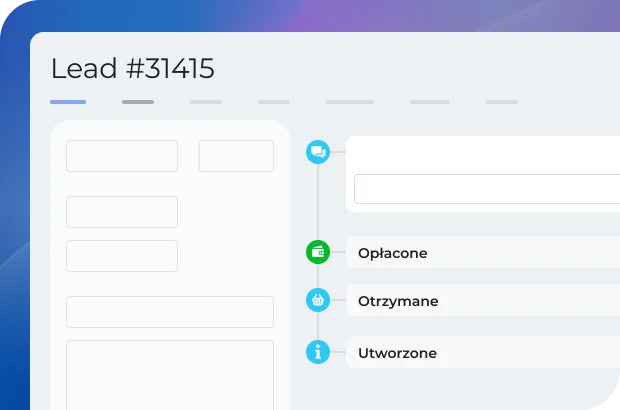Viewport: 620px width, 410px height.
Task: Click the chat bubble timeline icon
Action: tap(318, 152)
